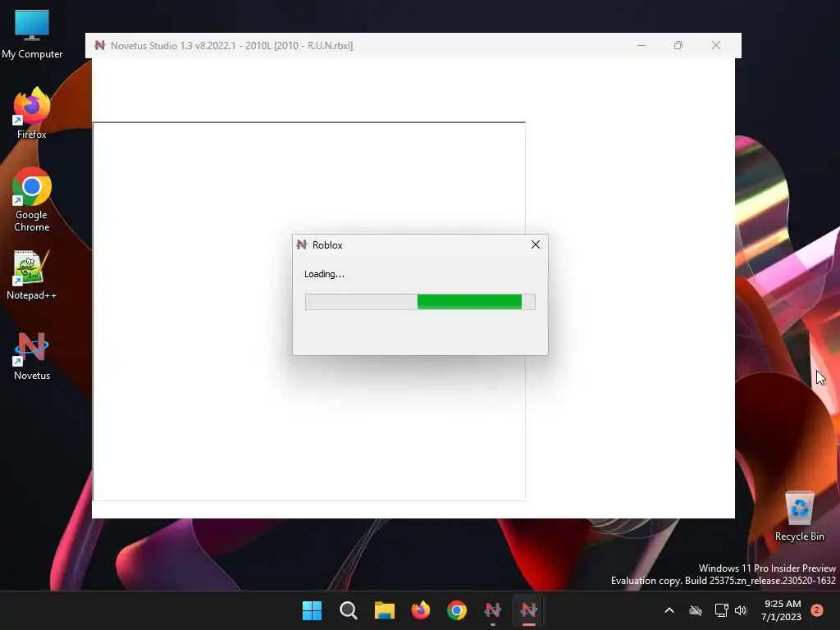Click the Roblox dialog title icon

coord(302,244)
